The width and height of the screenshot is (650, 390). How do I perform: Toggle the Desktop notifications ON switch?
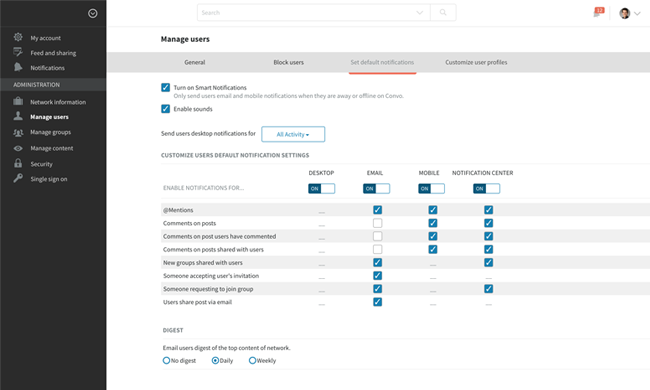[x=321, y=189]
